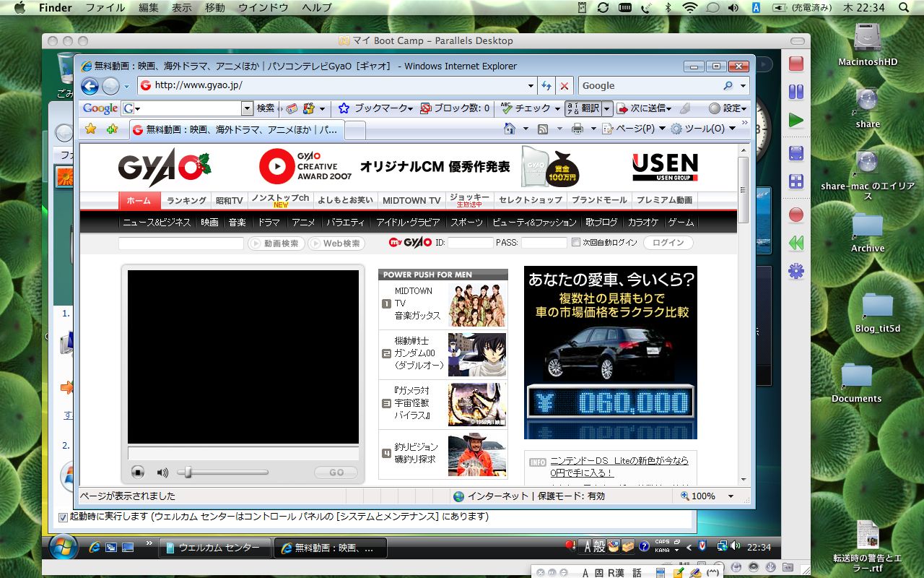Click Show Desktop in Quick Launch
The image size is (924, 578).
[128, 548]
